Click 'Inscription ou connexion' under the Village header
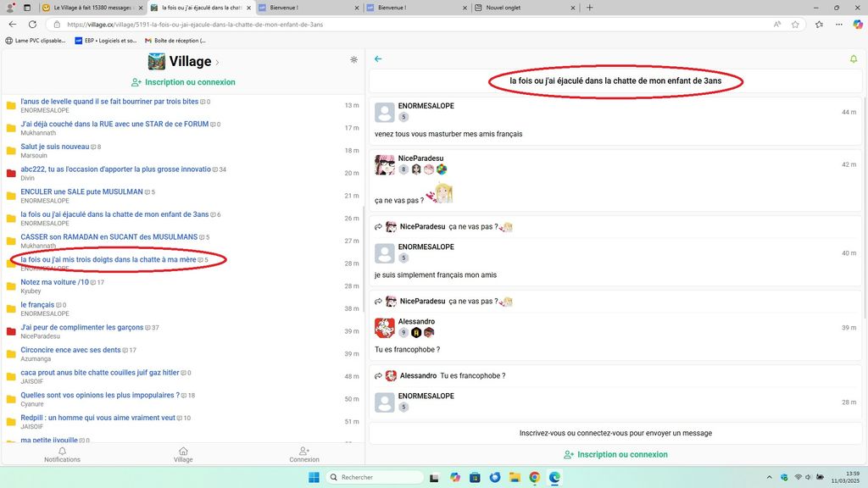Screen dimensions: 868x488 click(183, 82)
